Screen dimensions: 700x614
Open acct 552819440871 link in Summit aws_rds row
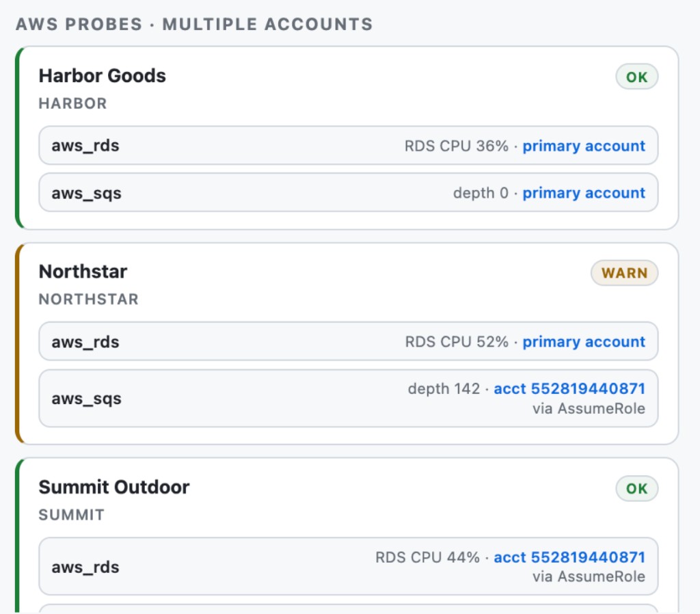[569, 557]
